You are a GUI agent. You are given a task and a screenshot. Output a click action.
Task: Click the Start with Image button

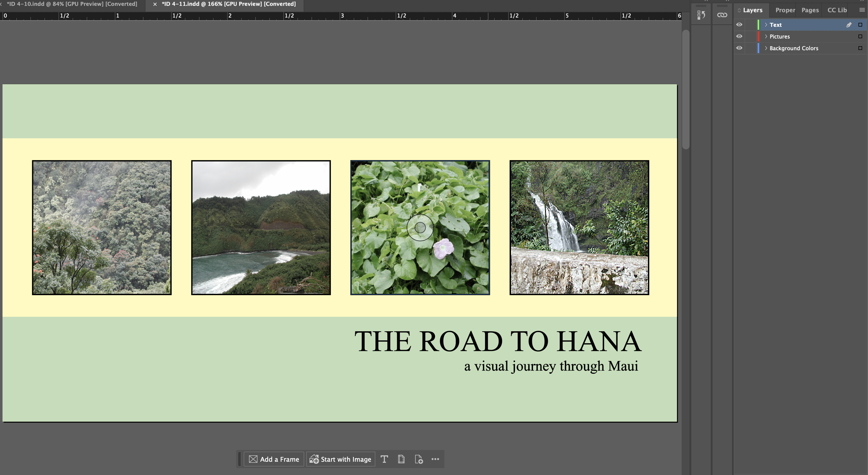point(341,459)
